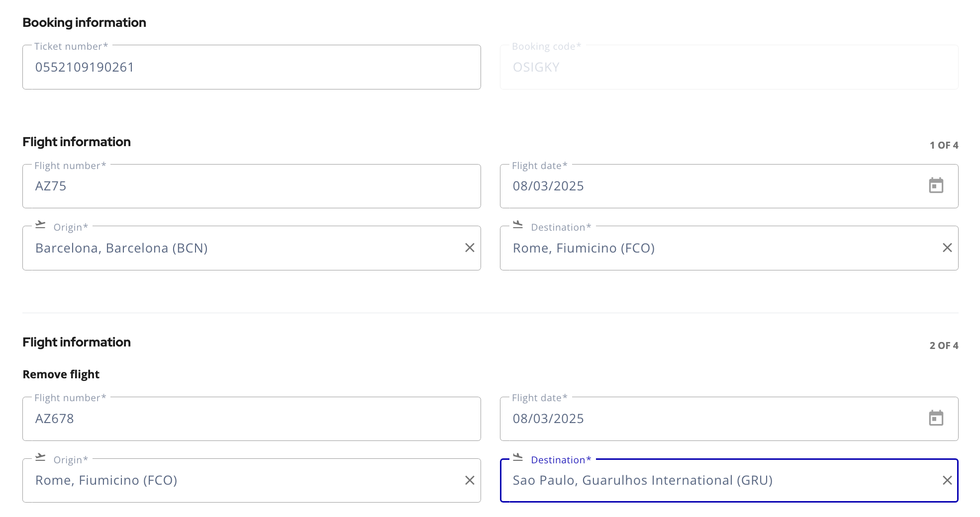Screen dimensions: 980x517
Task: Open first flight Rome (FCO) destination combo box
Action: [x=721, y=248]
